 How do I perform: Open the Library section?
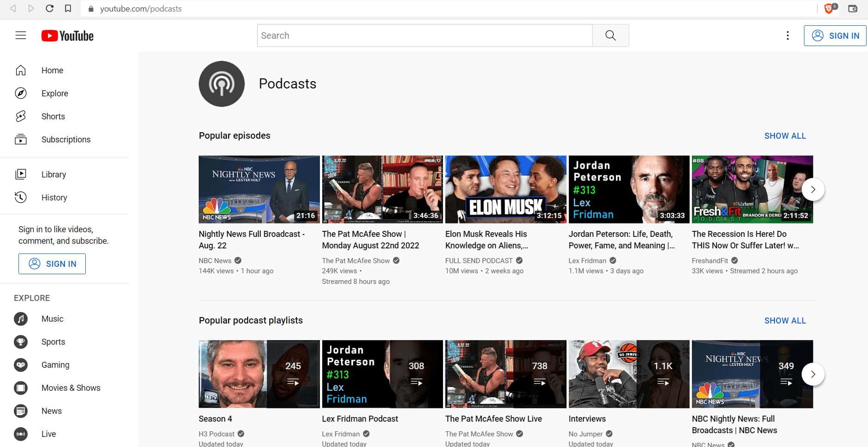pos(65,174)
